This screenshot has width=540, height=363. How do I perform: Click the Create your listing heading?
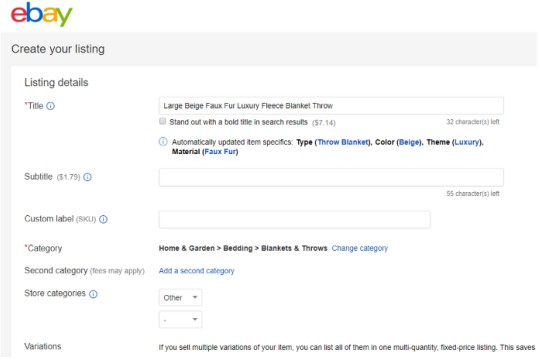58,49
